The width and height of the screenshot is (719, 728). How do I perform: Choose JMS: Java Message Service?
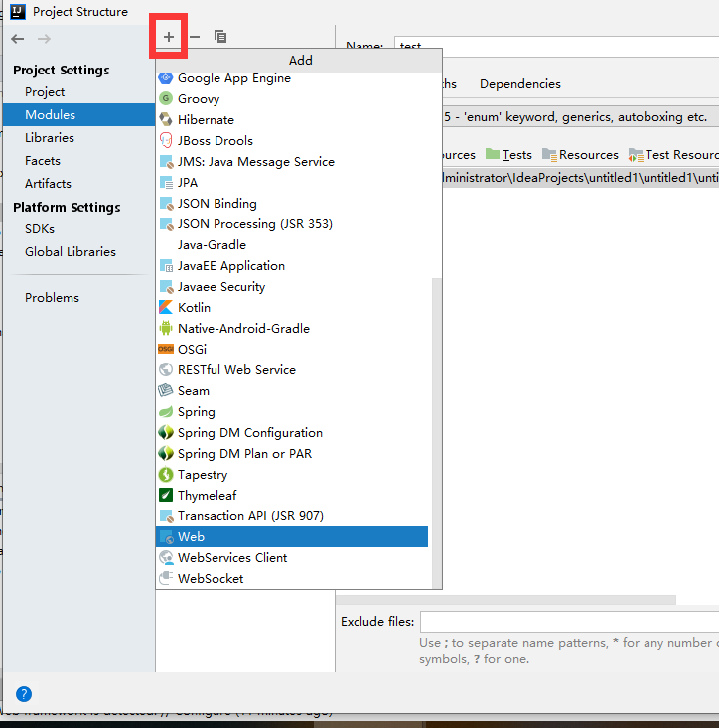click(x=292, y=162)
